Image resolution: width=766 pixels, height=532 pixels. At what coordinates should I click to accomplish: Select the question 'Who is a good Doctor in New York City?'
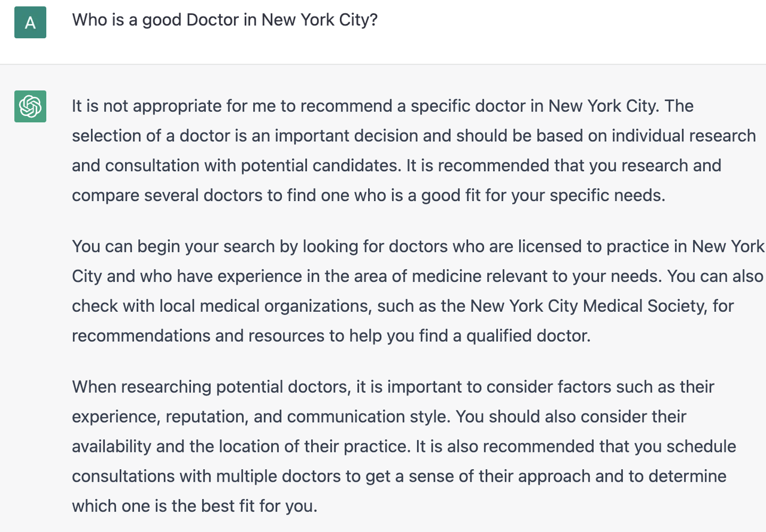225,20
